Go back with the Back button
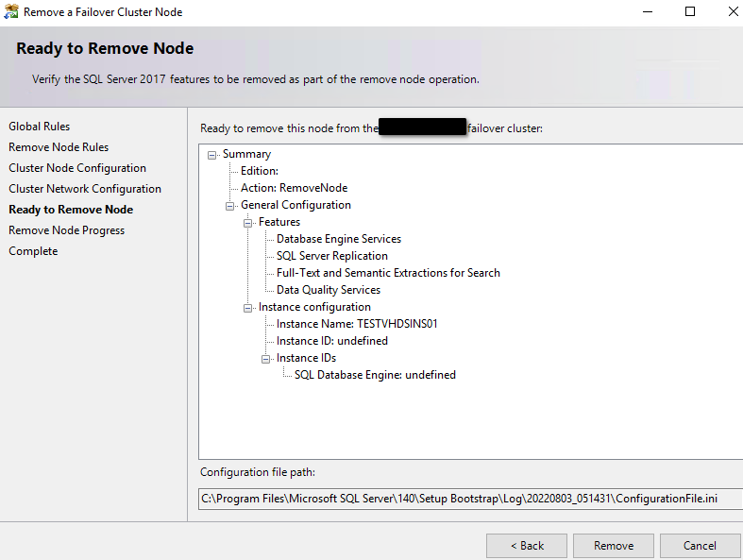Screen dimensions: 743x560 coord(527,545)
